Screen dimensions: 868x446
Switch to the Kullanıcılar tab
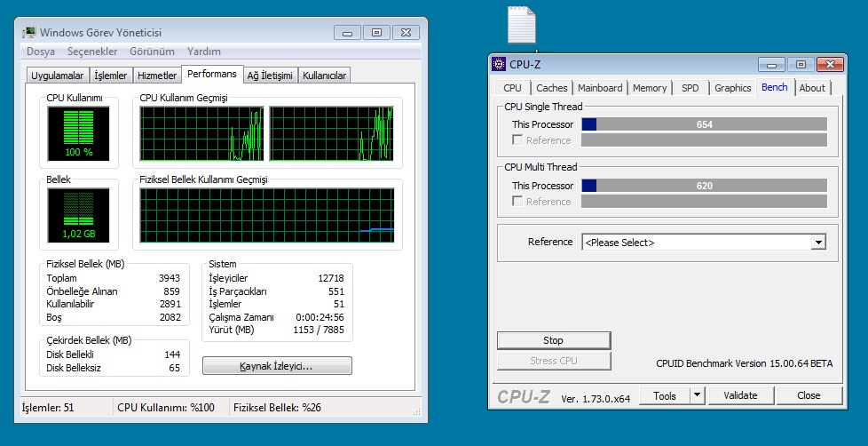[x=325, y=76]
